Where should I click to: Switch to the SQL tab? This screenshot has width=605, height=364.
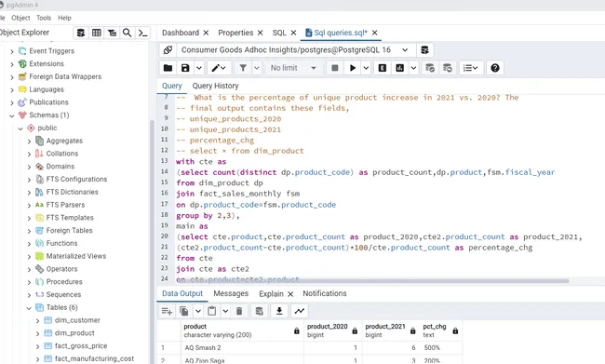pyautogui.click(x=279, y=33)
